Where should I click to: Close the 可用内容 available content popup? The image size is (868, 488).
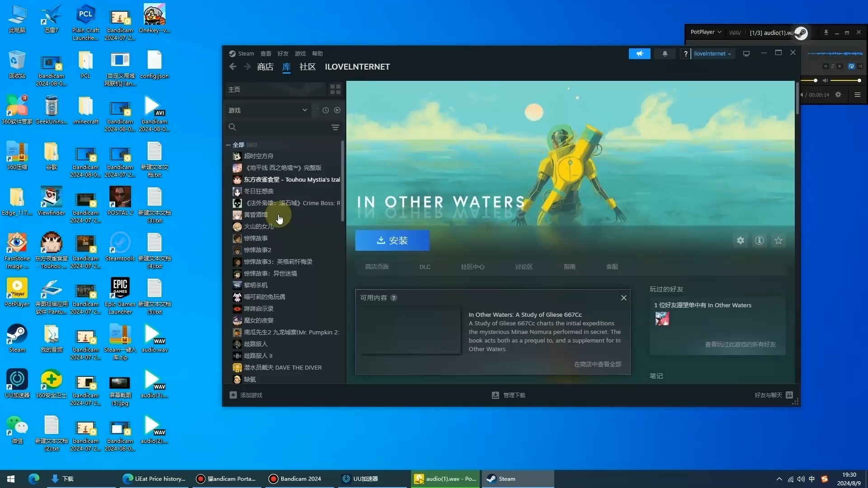[623, 297]
